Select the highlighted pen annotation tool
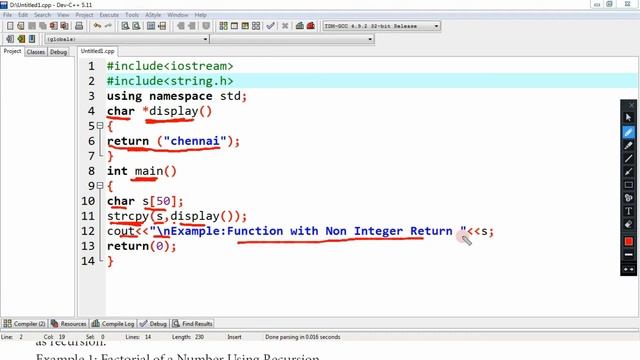640x360 pixels. point(629,132)
